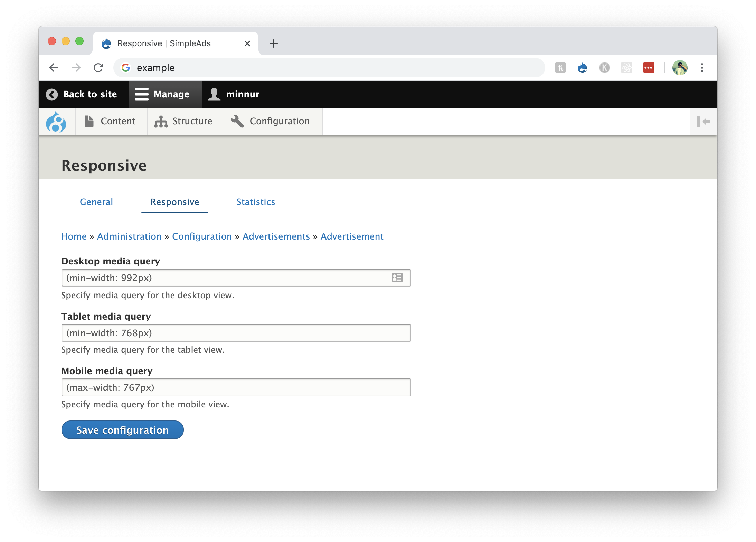Click the browser reload button
The width and height of the screenshot is (756, 542).
[x=99, y=68]
